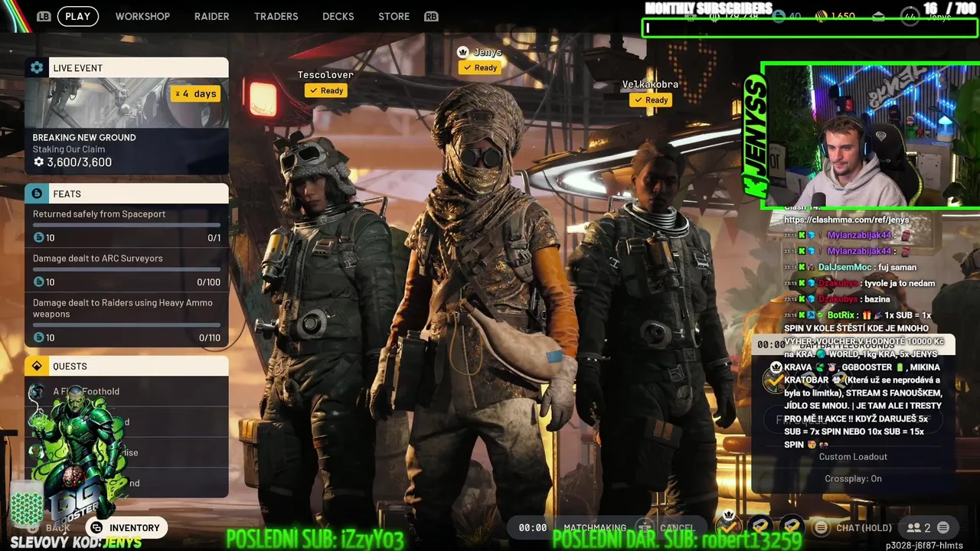
Task: Click the Custom Loadout option
Action: [x=853, y=457]
